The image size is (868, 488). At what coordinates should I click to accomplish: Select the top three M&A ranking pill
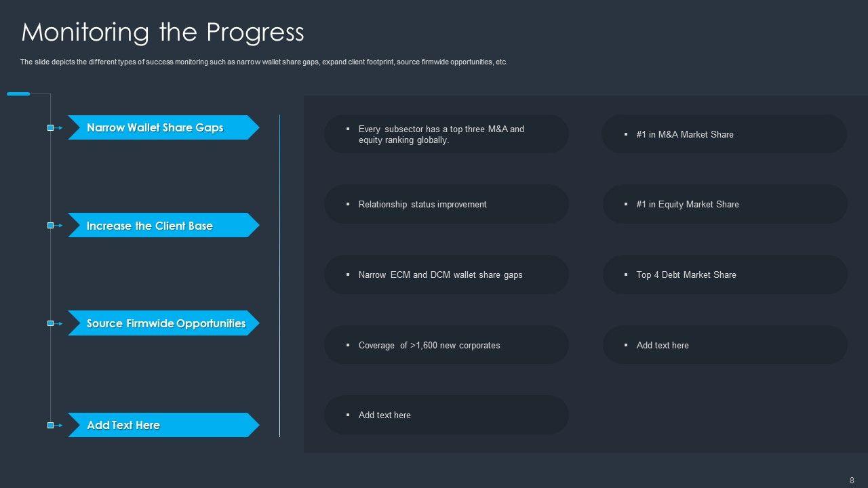tap(446, 134)
